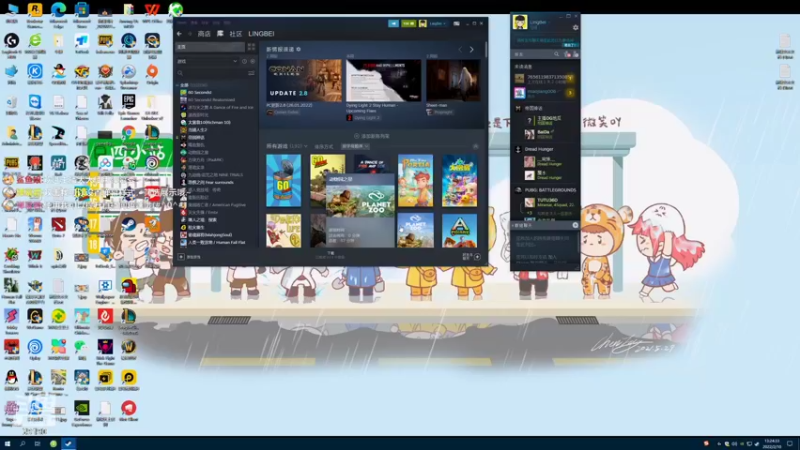Open Big Picture mode icon

[x=456, y=23]
